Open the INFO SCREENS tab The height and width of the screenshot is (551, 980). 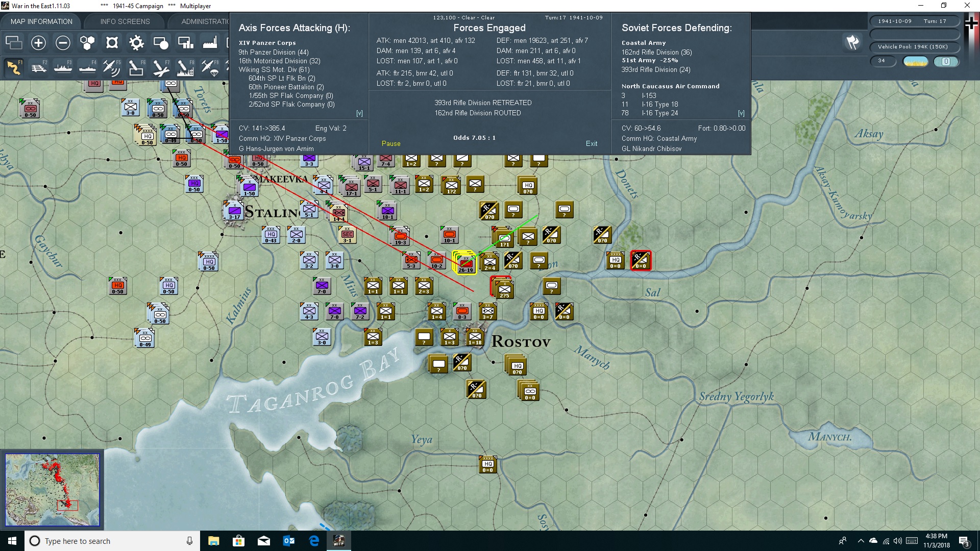(x=125, y=21)
